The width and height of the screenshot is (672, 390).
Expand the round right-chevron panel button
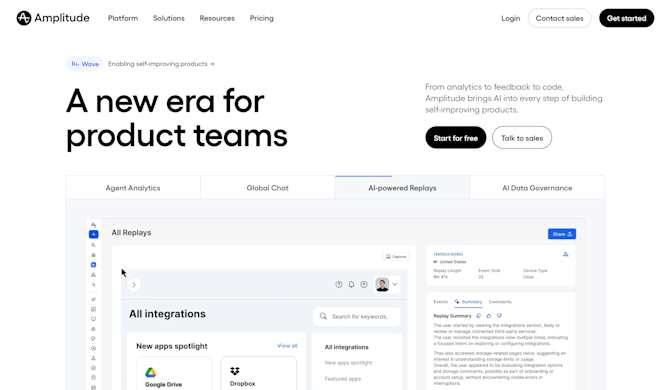click(x=134, y=285)
